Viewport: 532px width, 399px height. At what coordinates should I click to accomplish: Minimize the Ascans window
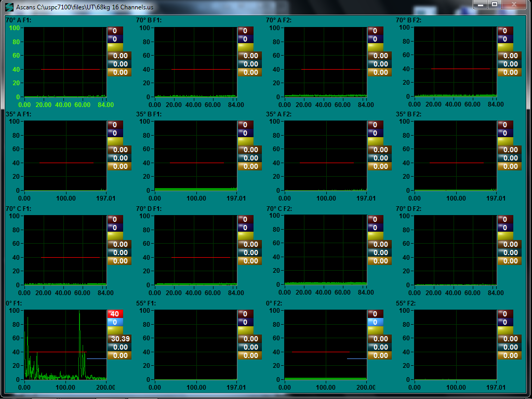click(481, 4)
